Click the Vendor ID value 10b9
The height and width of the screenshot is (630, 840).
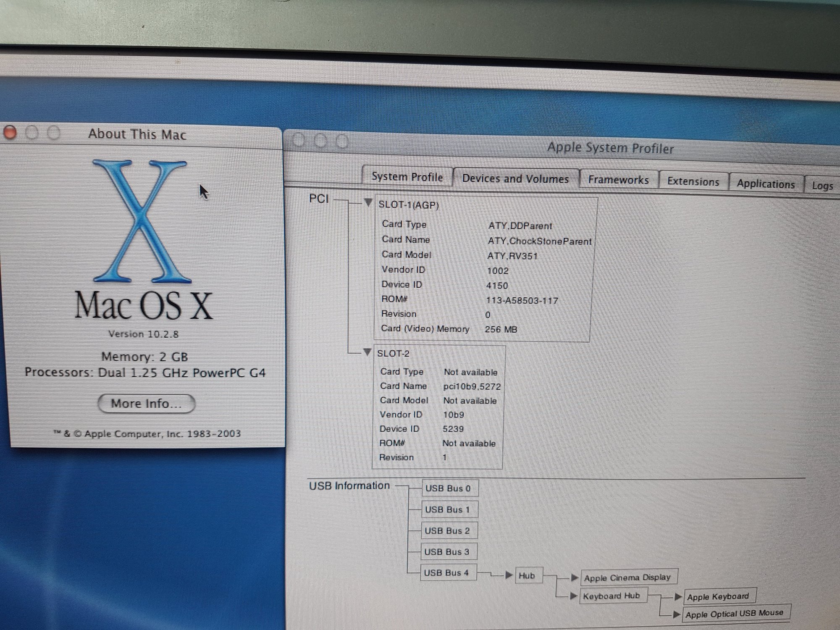454,415
